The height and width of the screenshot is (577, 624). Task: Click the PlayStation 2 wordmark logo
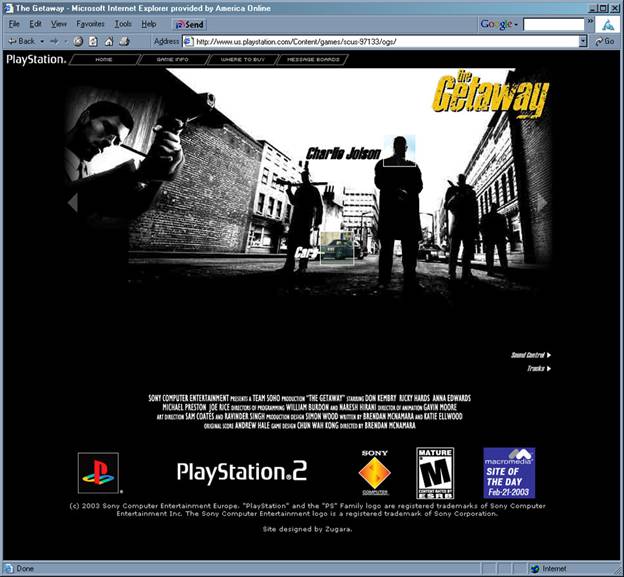(x=242, y=472)
